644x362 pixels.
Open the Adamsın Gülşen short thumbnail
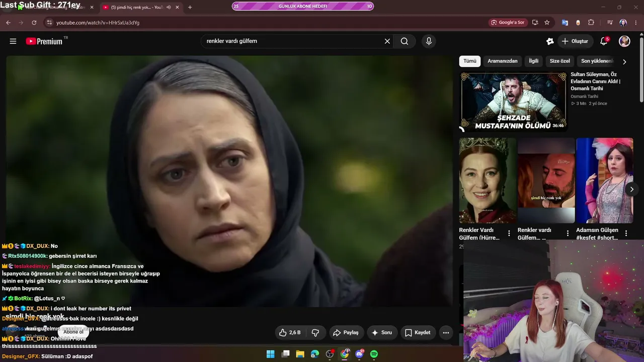[605, 180]
